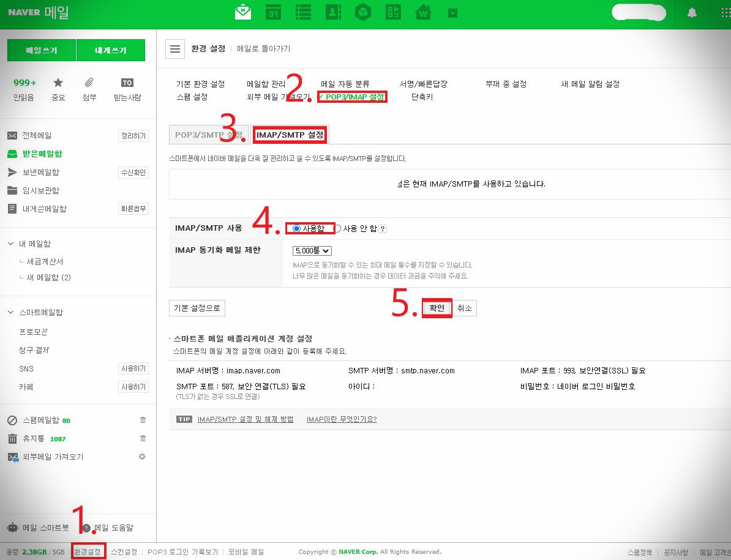Viewport: 731px width, 560px height.
Task: Click 수신확인 button next to 보낸메일함
Action: point(133,173)
